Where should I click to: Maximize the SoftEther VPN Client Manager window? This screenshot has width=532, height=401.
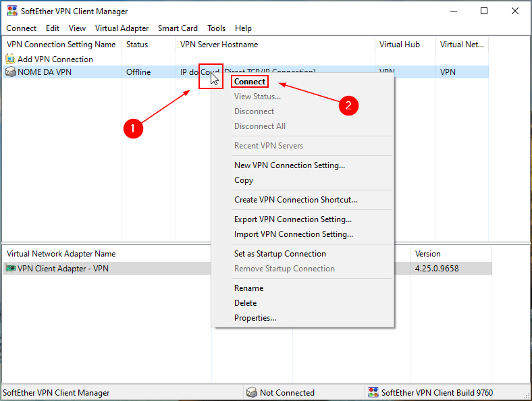click(x=484, y=11)
